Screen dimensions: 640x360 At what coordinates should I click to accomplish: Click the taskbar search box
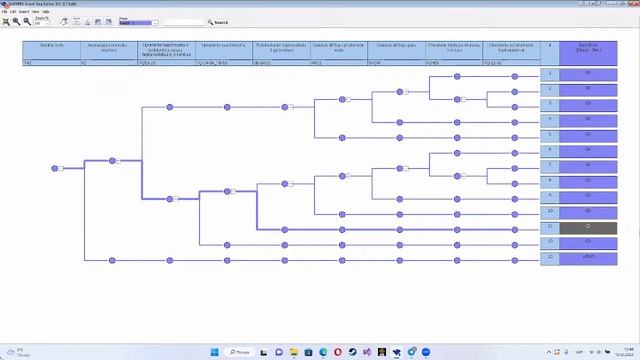pos(240,352)
